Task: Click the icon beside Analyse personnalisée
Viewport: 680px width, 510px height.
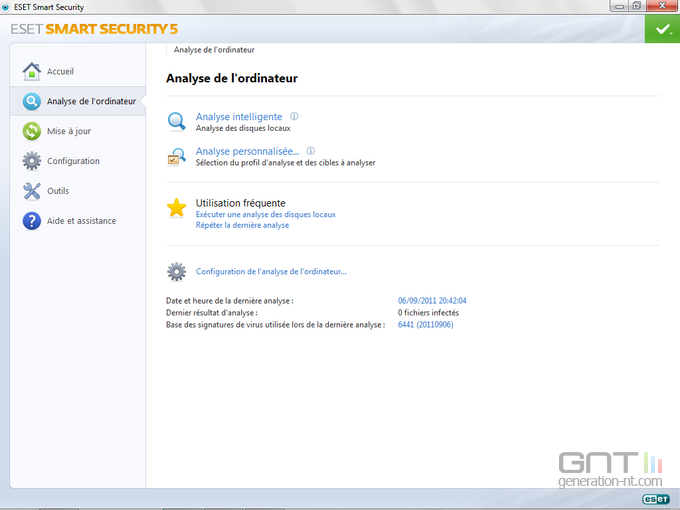Action: 177,156
